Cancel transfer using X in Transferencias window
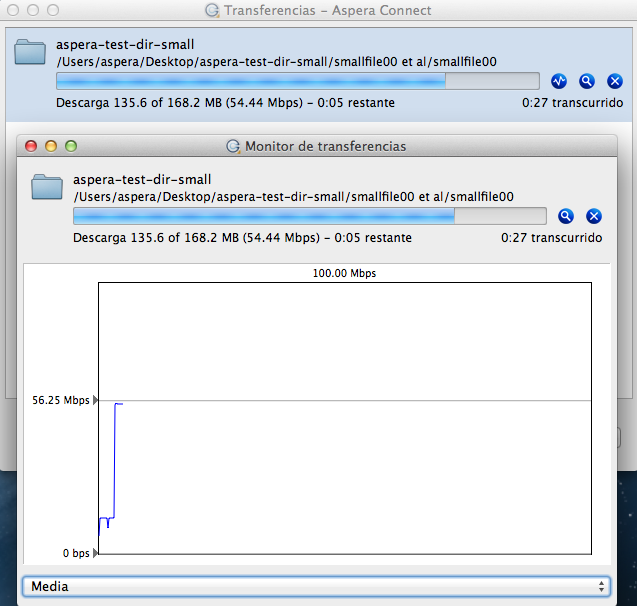This screenshot has height=606, width=637. (614, 81)
